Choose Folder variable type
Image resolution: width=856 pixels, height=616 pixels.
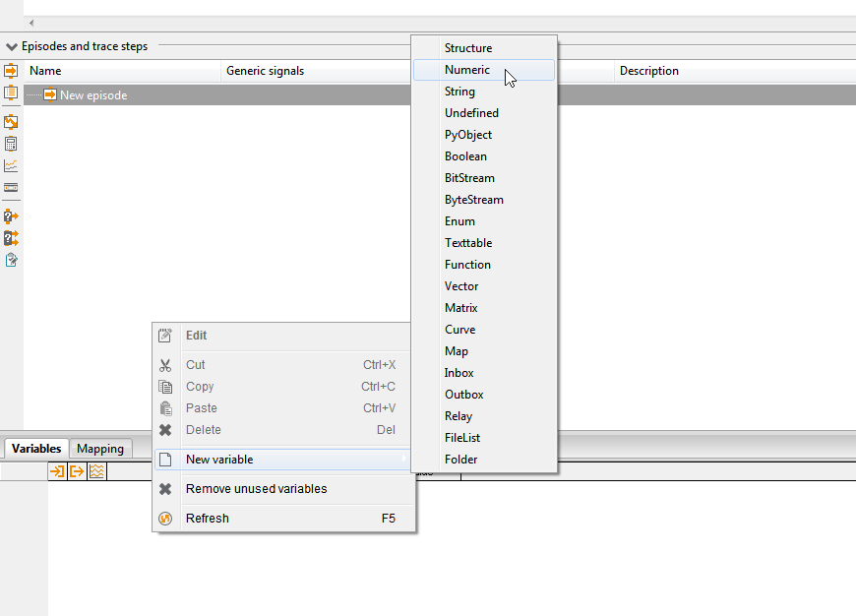[484, 460]
